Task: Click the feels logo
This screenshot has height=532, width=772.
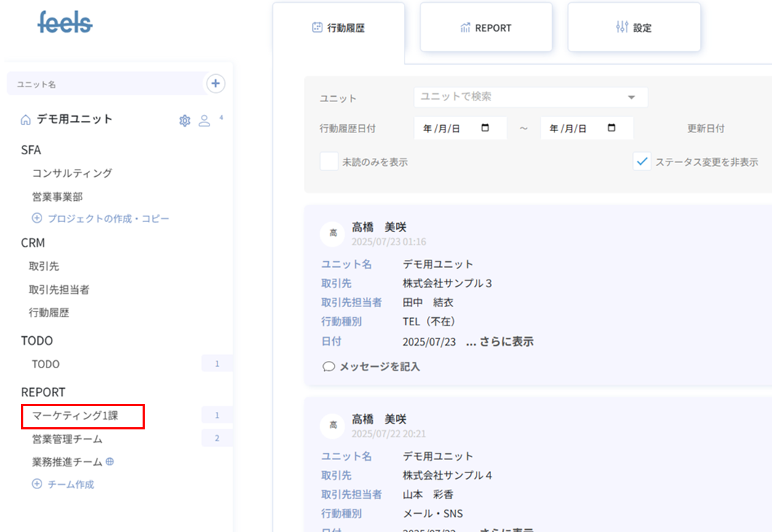Action: pos(65,23)
